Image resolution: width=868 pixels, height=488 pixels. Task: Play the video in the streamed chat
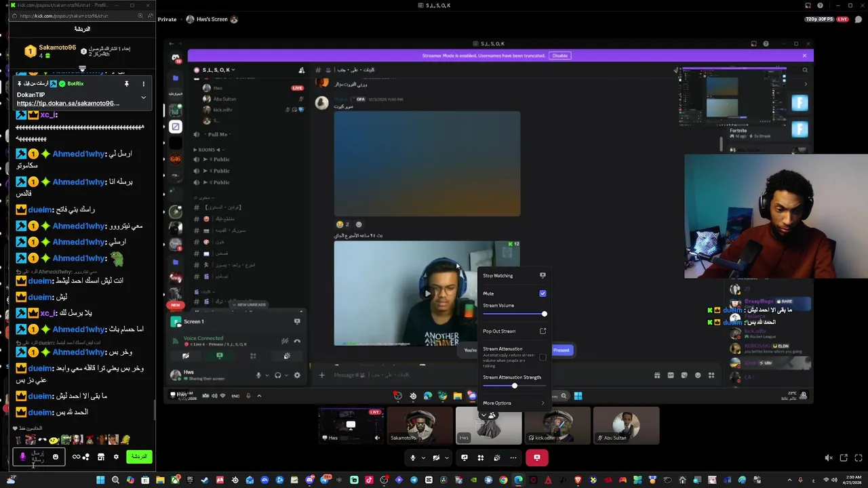pyautogui.click(x=427, y=293)
